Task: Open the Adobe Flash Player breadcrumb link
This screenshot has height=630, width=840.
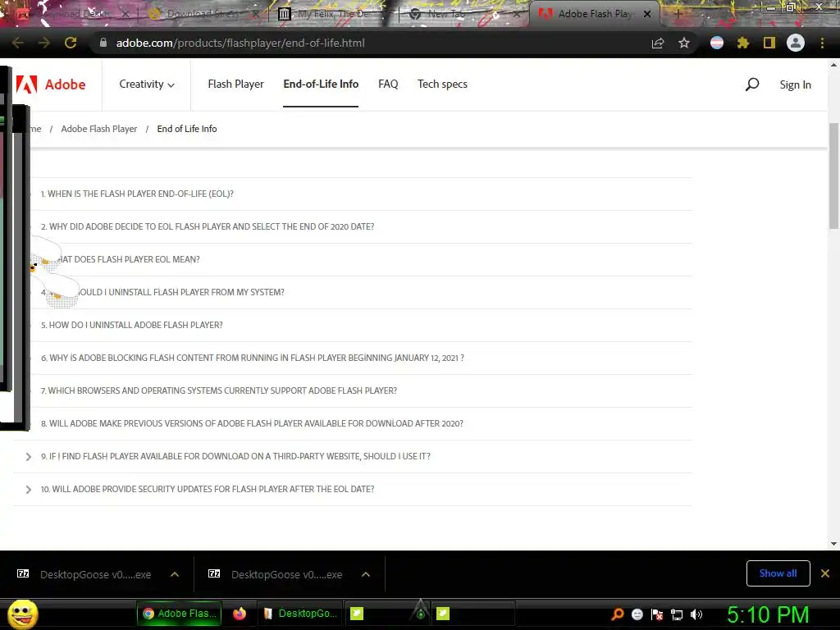Action: coord(99,129)
